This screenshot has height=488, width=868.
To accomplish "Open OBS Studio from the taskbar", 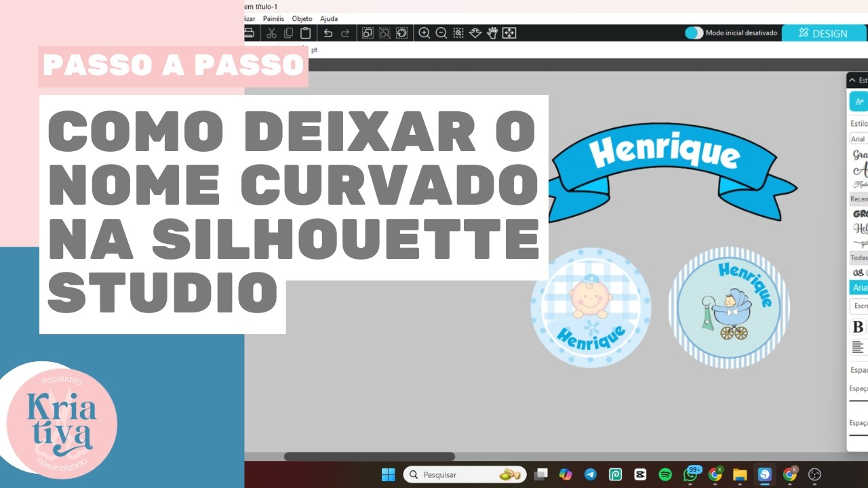I will (x=815, y=474).
